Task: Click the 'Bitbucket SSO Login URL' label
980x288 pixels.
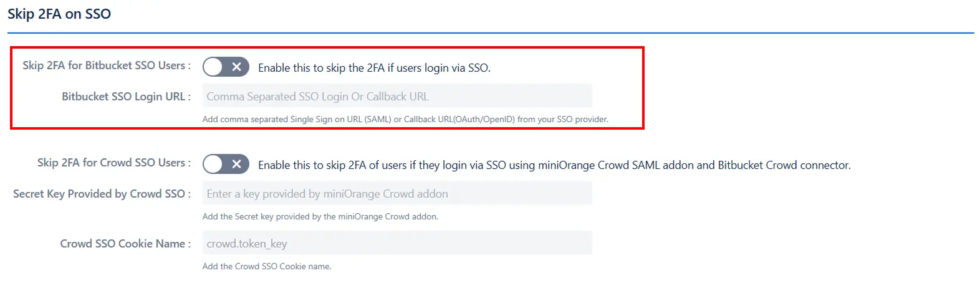Action: click(126, 97)
